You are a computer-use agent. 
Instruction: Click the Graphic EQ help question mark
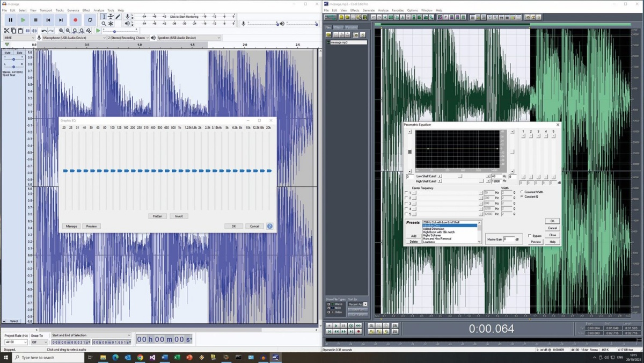(270, 226)
